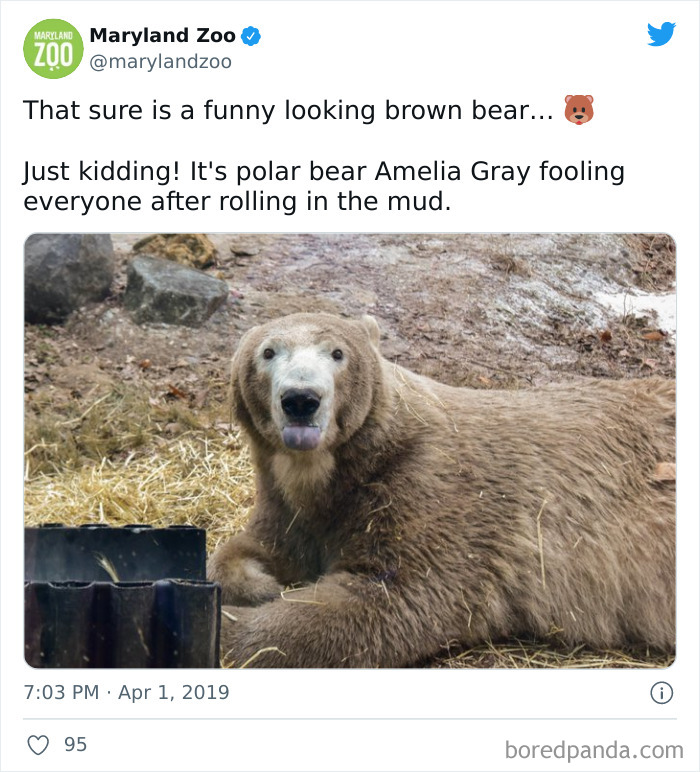Click the Apr 1, 2019 date
This screenshot has height=772, width=700.
tap(174, 692)
